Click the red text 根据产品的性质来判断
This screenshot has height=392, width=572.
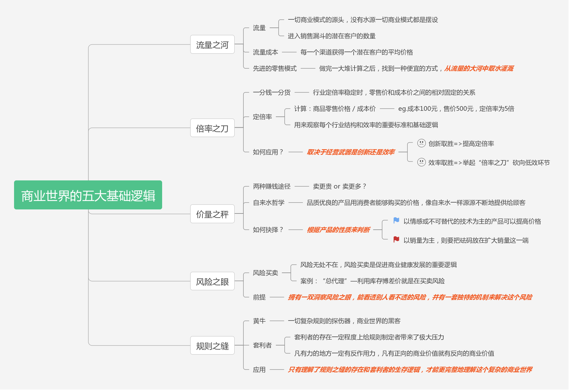click(x=338, y=230)
